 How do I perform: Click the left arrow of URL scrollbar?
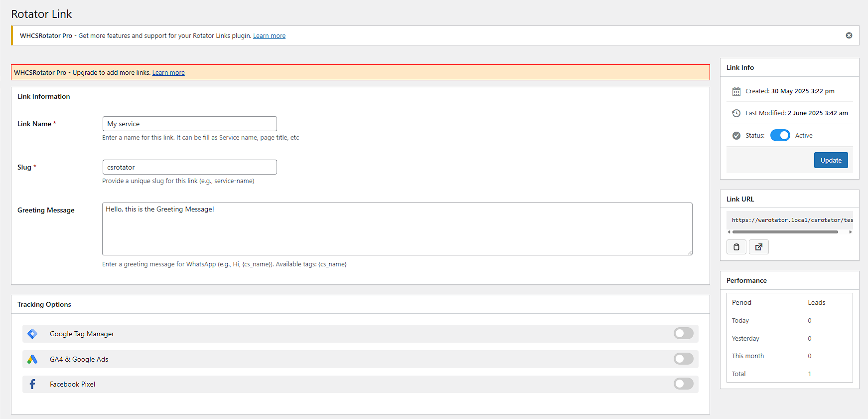(x=729, y=232)
